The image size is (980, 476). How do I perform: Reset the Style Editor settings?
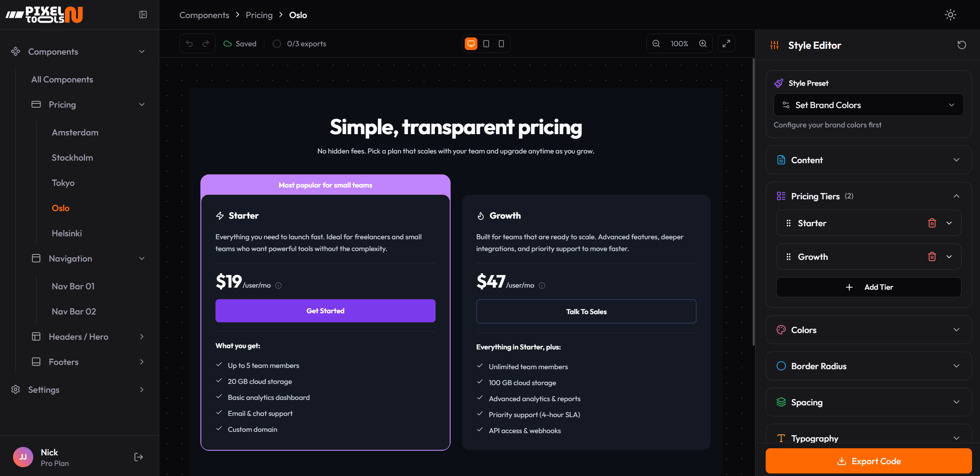[962, 45]
